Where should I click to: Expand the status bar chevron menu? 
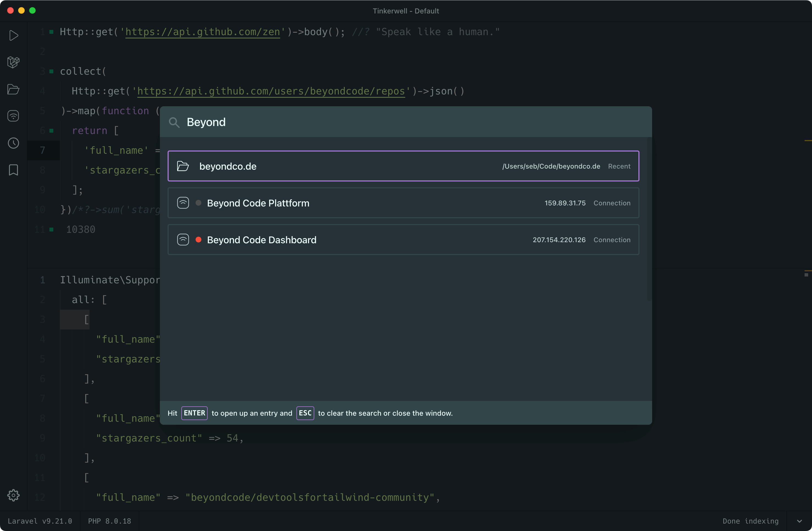(x=799, y=521)
